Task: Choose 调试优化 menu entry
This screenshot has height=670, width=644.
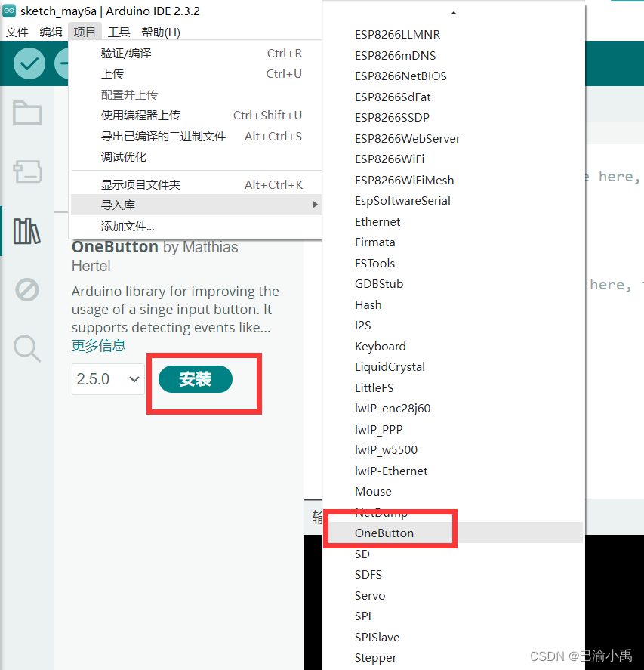Action: coord(196,157)
